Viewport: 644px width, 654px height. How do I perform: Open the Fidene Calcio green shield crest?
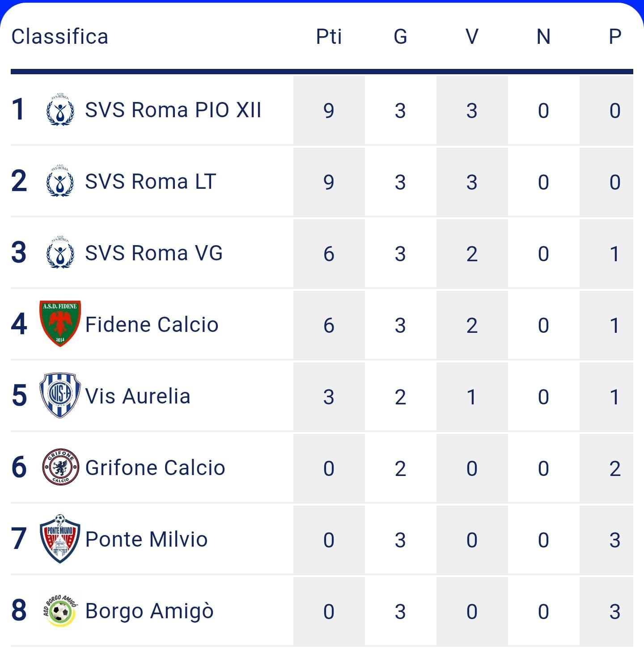point(60,324)
